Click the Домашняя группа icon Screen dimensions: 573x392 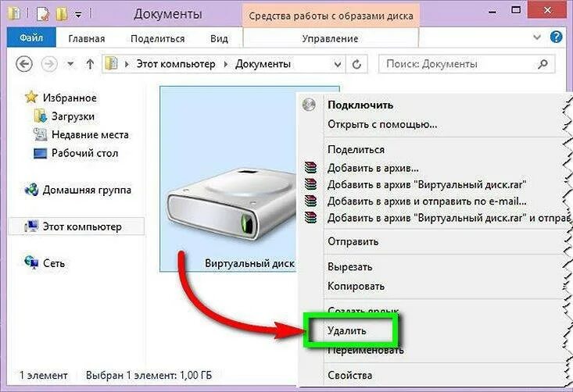(x=31, y=190)
